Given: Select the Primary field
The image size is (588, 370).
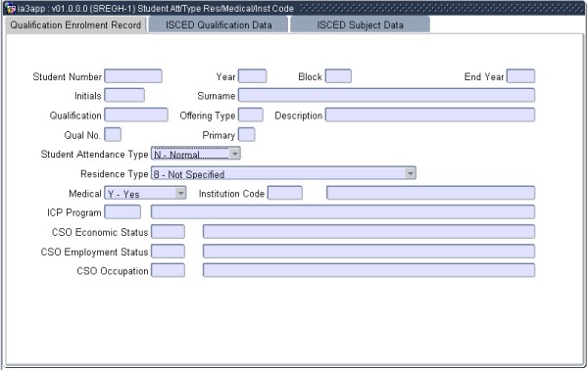Looking at the screenshot, I should [247, 134].
